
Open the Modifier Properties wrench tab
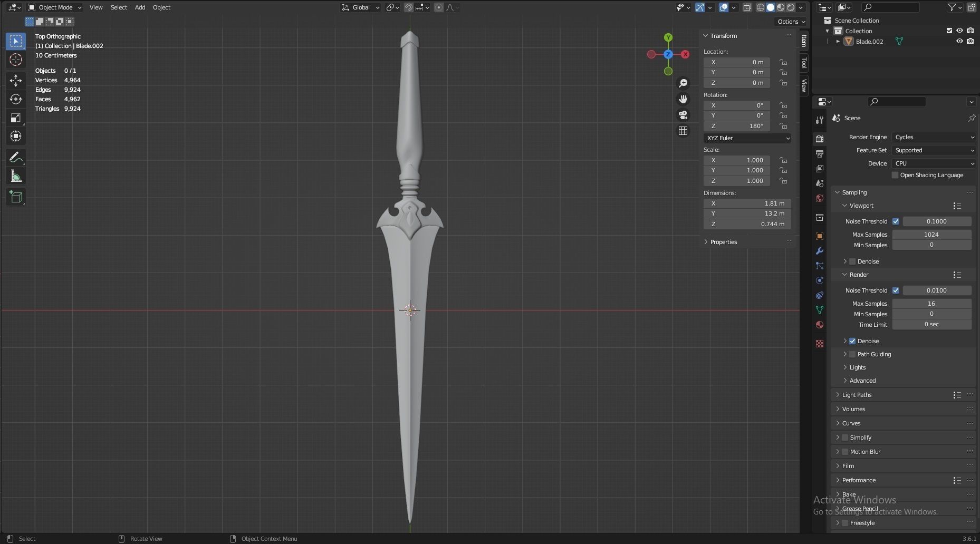coord(819,251)
